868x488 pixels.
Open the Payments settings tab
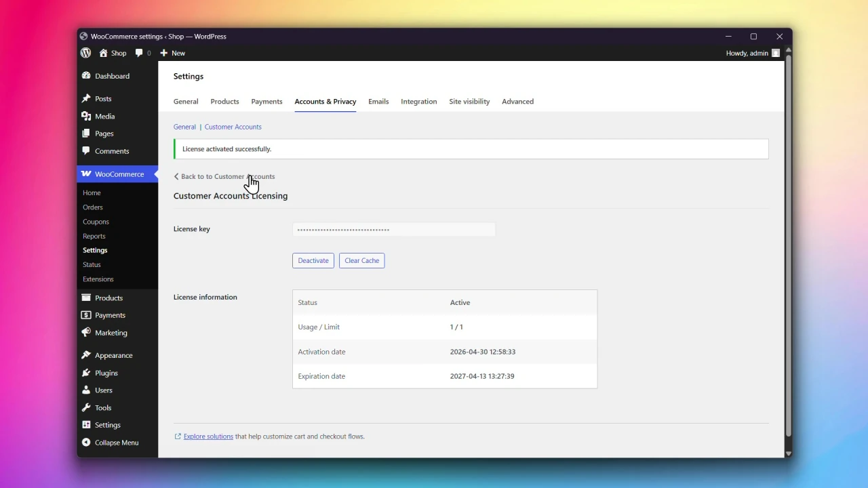point(267,102)
